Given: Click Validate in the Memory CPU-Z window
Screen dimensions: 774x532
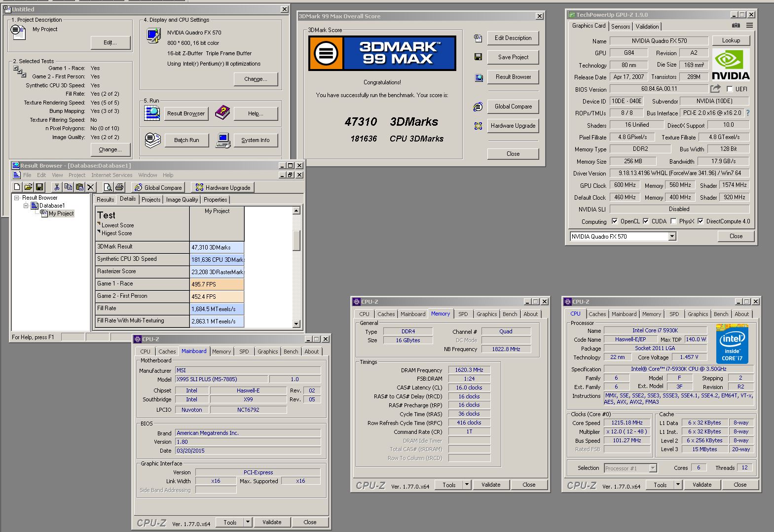Looking at the screenshot, I should [491, 485].
